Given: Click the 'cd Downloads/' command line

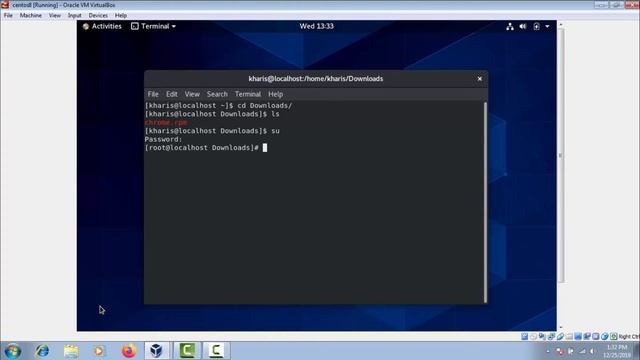Looking at the screenshot, I should click(x=218, y=106).
